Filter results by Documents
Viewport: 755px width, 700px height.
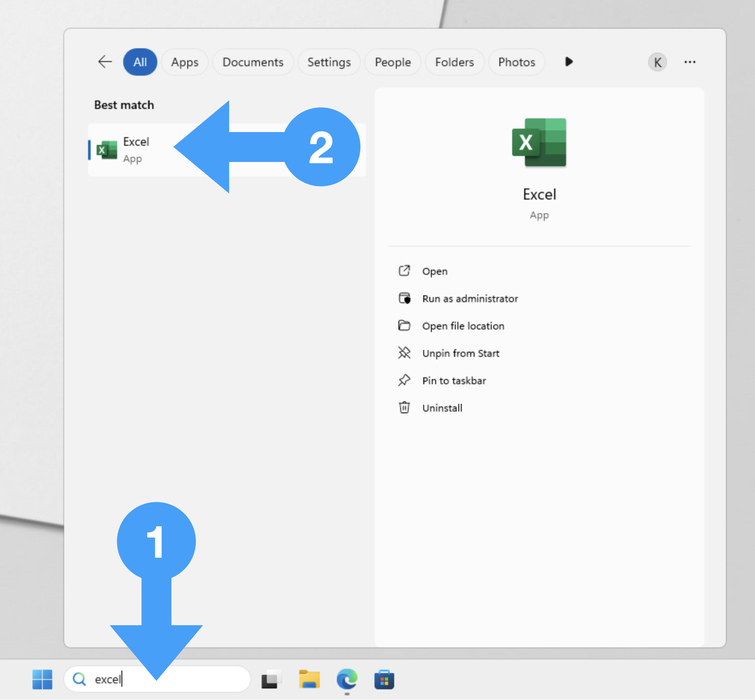tap(253, 62)
